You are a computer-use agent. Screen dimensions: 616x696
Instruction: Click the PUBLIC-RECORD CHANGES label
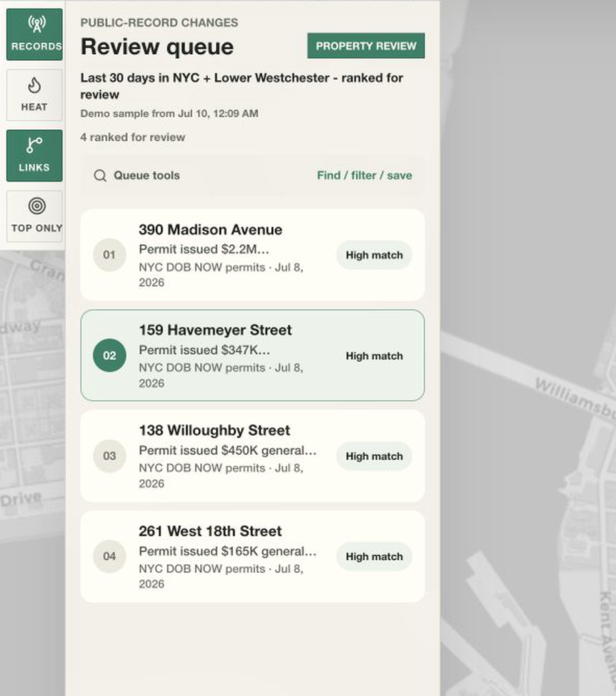pos(159,23)
